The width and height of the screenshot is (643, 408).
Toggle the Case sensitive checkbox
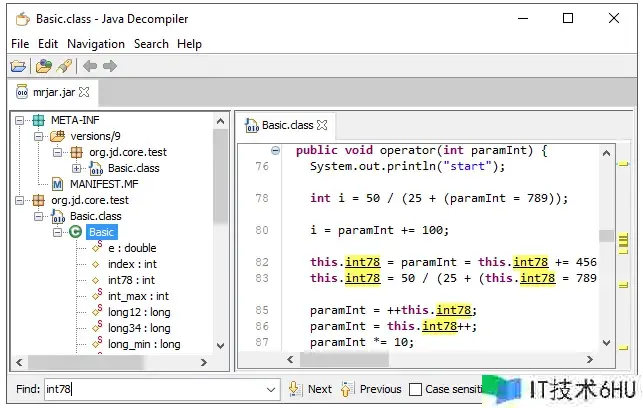point(414,389)
